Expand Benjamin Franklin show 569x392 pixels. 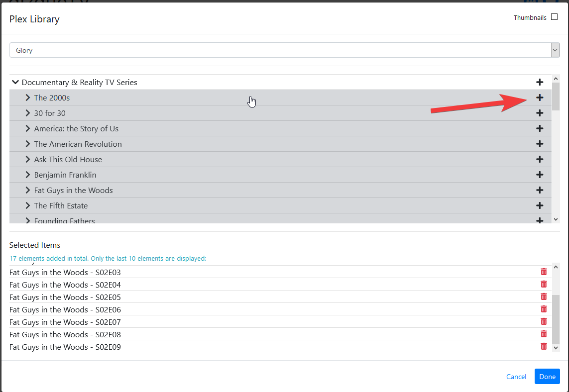tap(27, 175)
